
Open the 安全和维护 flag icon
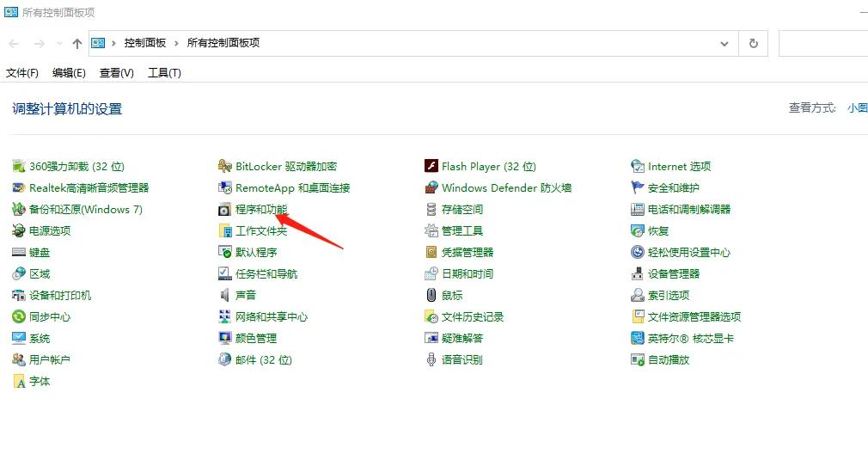click(638, 187)
